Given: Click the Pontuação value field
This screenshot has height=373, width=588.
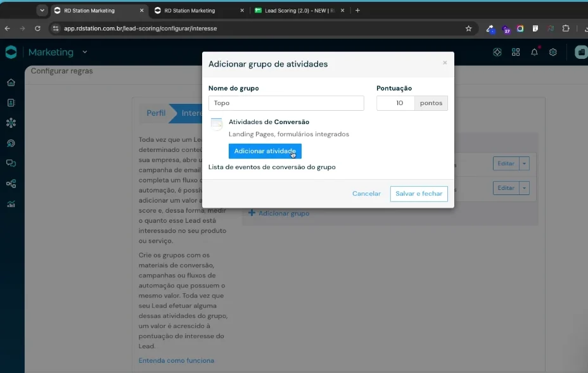Looking at the screenshot, I should pyautogui.click(x=395, y=103).
